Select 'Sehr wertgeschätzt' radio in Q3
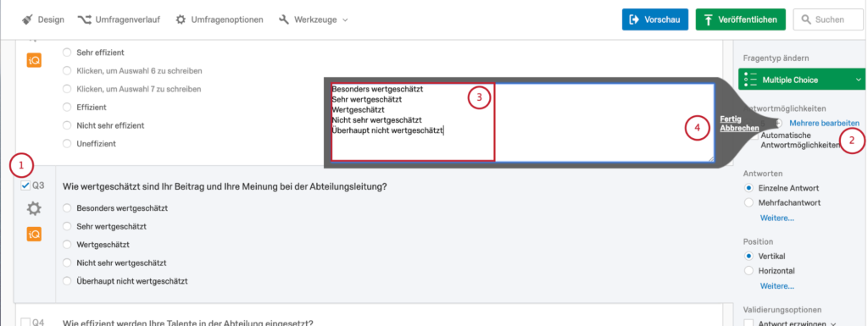The height and width of the screenshot is (326, 868). click(x=67, y=227)
